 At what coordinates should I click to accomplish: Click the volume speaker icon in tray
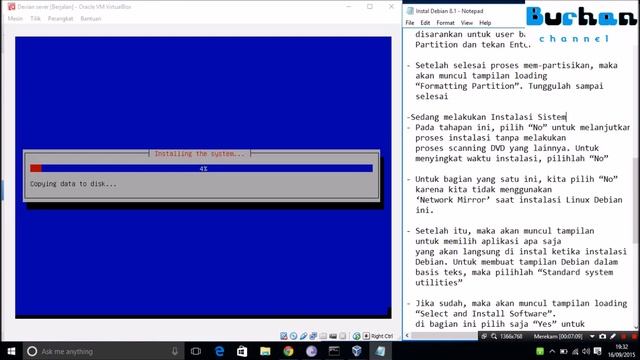pyautogui.click(x=586, y=351)
